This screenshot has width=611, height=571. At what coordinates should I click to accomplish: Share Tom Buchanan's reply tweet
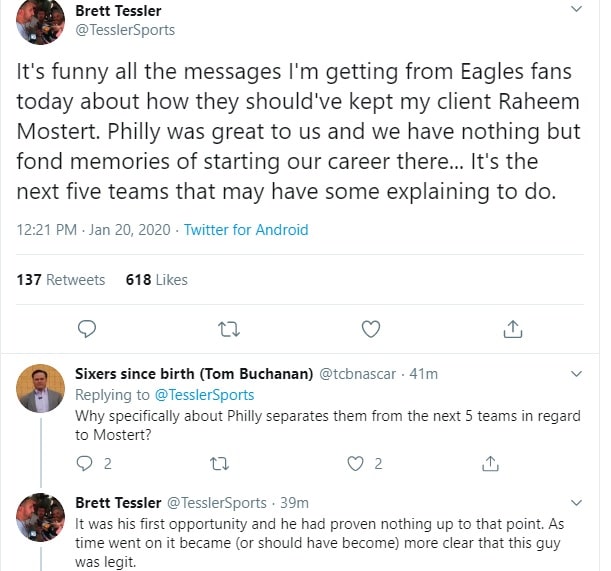click(490, 463)
